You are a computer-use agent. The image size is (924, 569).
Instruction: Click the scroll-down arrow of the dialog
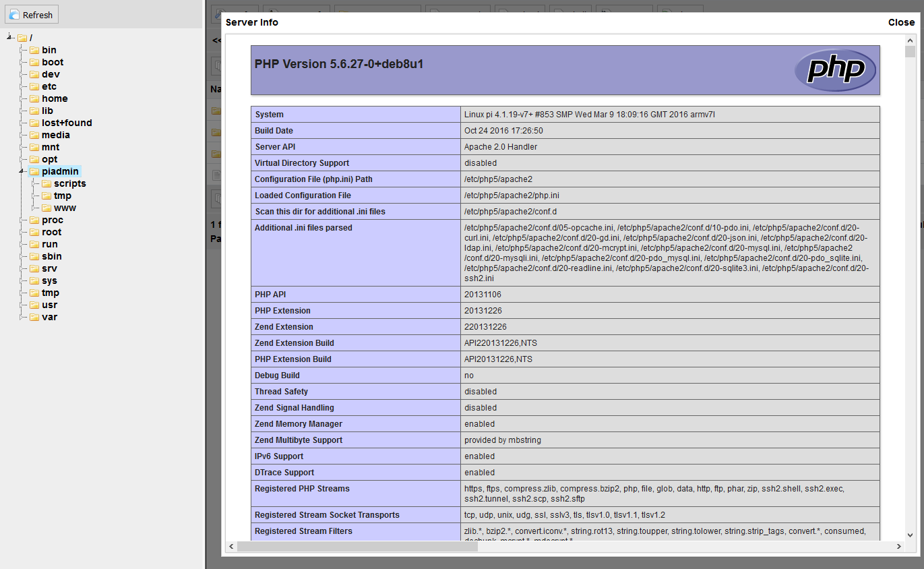tap(909, 535)
